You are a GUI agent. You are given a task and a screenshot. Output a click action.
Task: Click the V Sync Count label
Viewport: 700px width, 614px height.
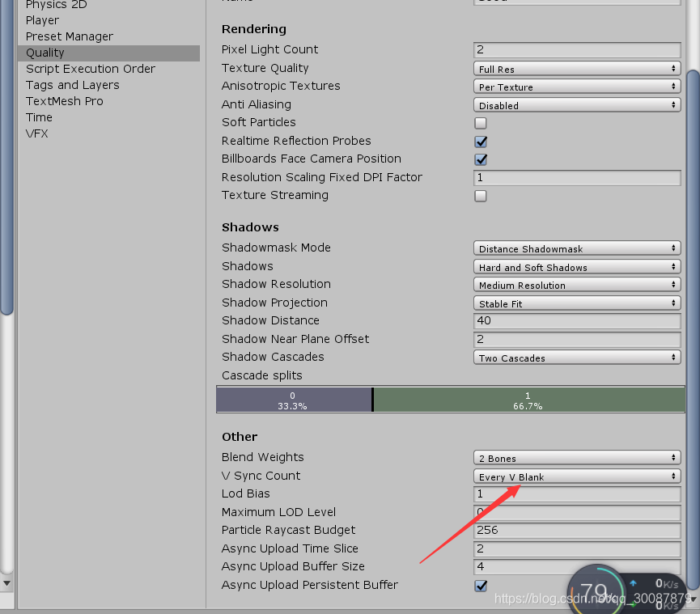coord(261,476)
